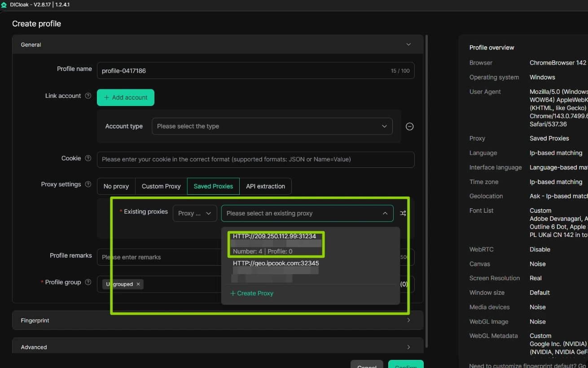Switch to the Custom Proxy option
Viewport: 588px width, 368px height.
tap(161, 186)
